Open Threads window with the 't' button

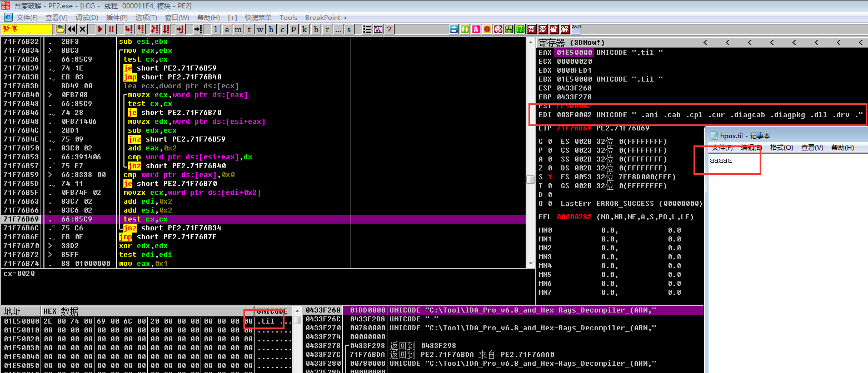(x=249, y=29)
